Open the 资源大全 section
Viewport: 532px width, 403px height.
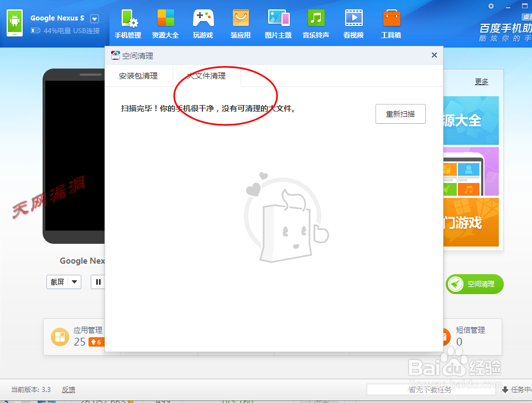pyautogui.click(x=165, y=23)
